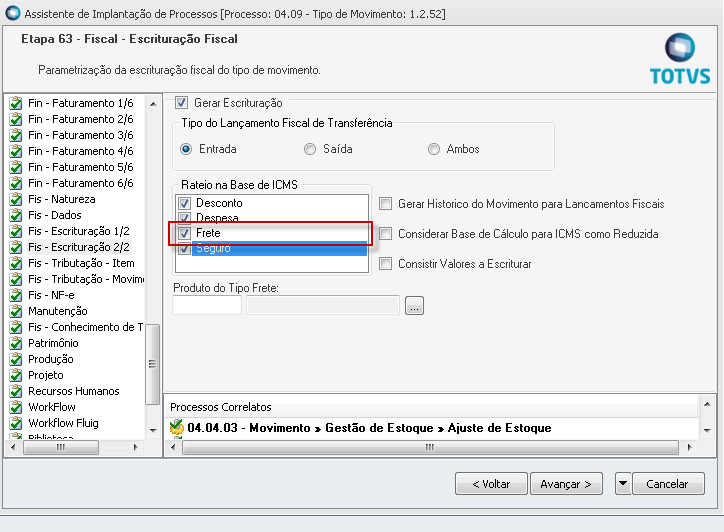Click the Produto do Tipo Frete code field

(x=207, y=305)
